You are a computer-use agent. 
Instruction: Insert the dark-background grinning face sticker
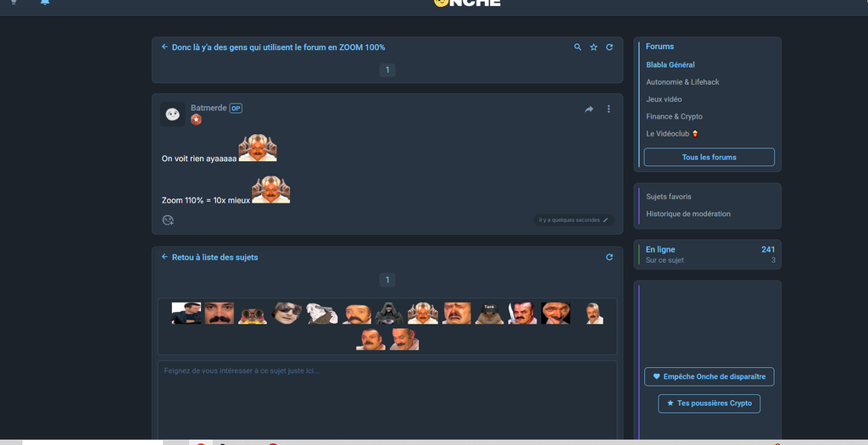tap(556, 314)
